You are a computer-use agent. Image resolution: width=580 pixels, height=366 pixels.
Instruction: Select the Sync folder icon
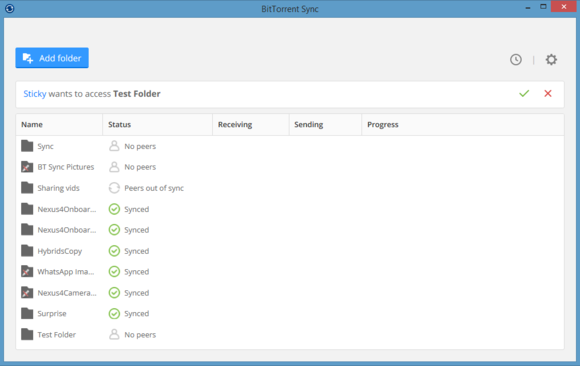coord(27,146)
